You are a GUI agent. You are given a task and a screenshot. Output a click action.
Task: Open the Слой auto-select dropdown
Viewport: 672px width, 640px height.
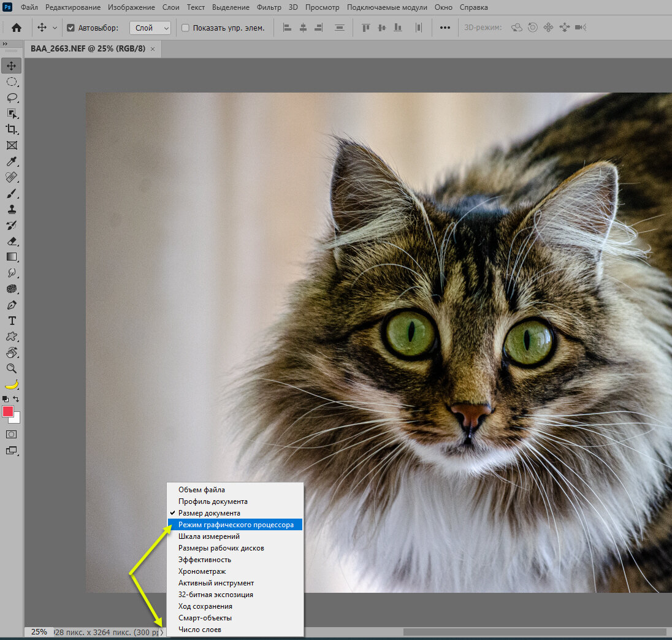point(150,28)
